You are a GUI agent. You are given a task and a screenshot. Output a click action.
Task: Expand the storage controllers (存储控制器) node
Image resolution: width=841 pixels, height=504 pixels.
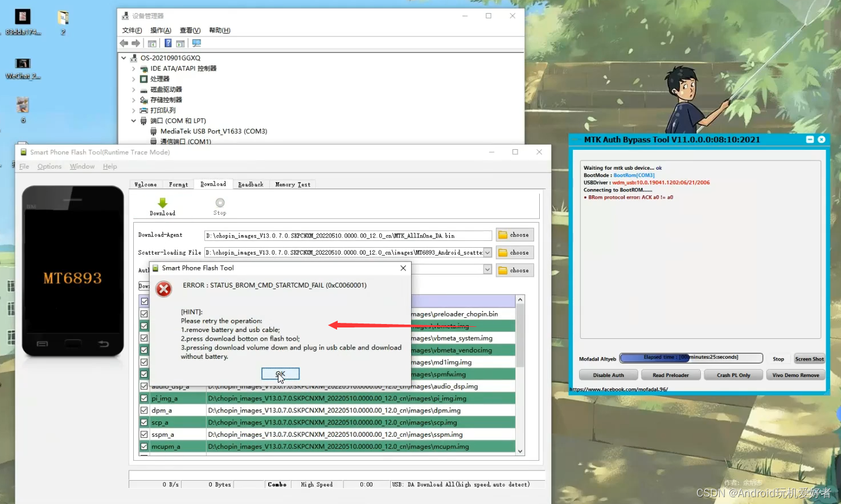pyautogui.click(x=134, y=100)
